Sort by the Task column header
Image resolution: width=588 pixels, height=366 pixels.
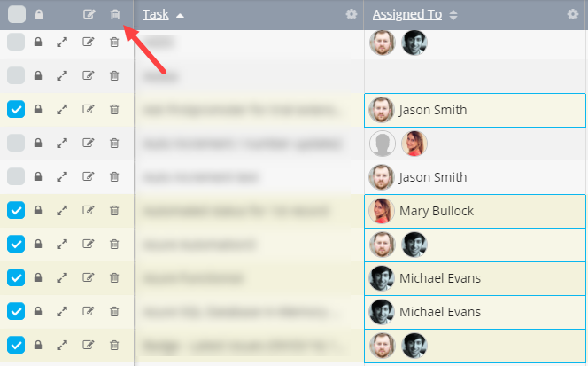[156, 14]
